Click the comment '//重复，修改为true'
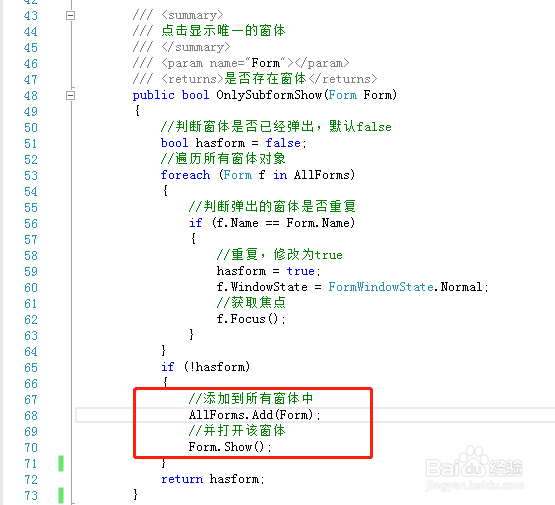The width and height of the screenshot is (555, 505). point(280,255)
